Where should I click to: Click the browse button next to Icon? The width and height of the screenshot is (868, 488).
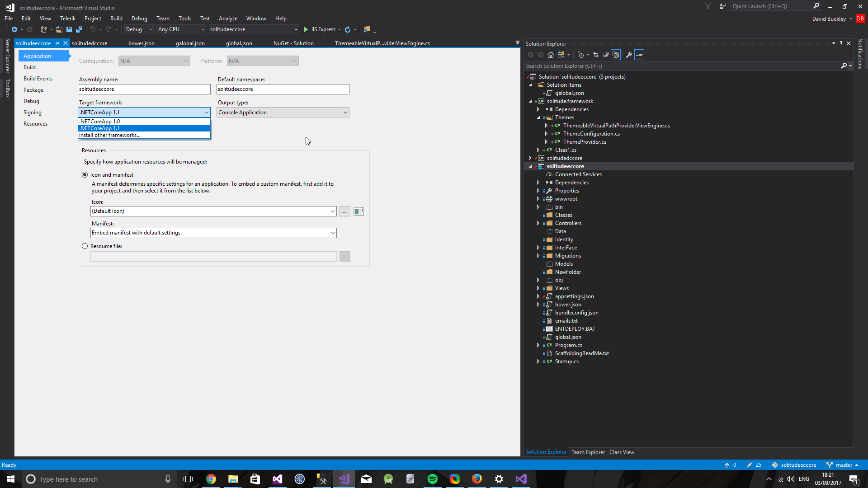(345, 211)
